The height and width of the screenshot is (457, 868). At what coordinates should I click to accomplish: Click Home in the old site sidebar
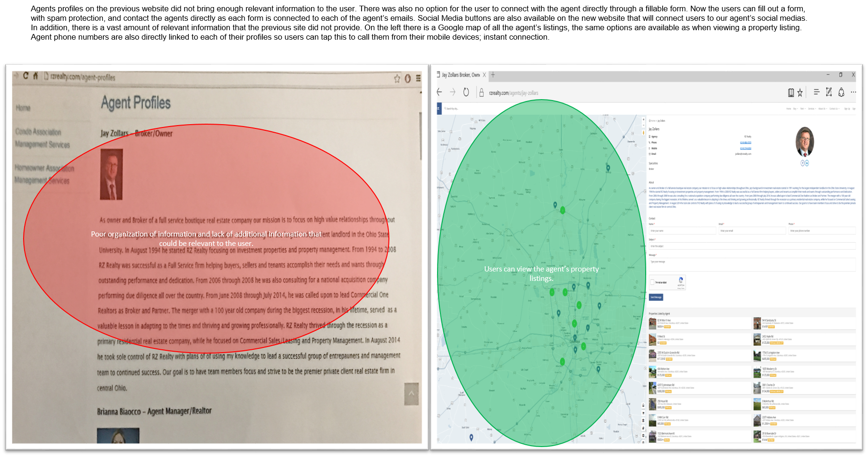(23, 108)
